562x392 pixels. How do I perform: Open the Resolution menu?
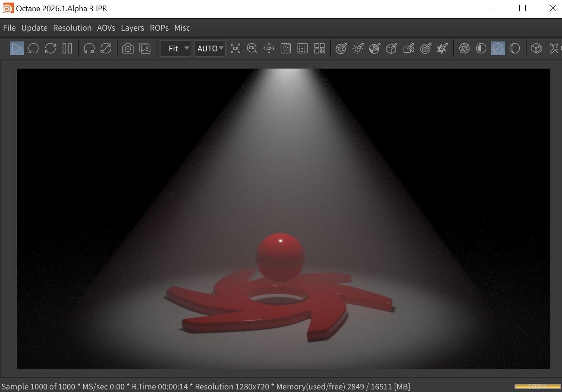tap(72, 28)
